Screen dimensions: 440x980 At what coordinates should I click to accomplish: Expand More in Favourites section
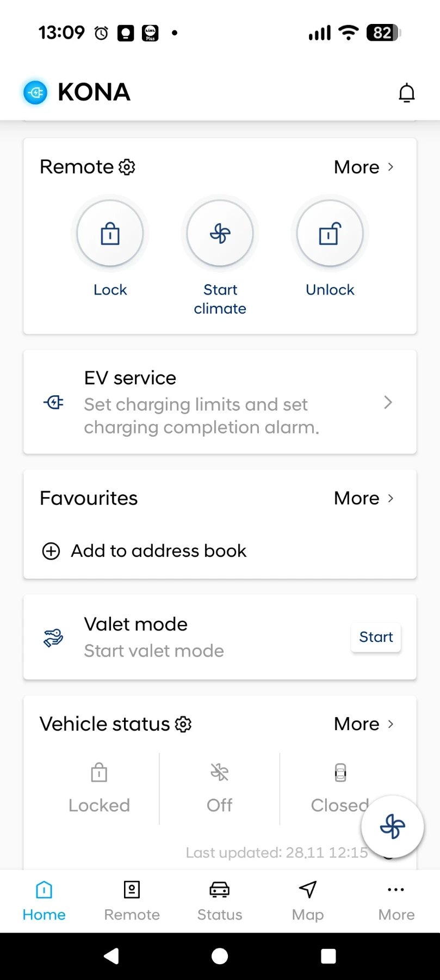tap(363, 498)
